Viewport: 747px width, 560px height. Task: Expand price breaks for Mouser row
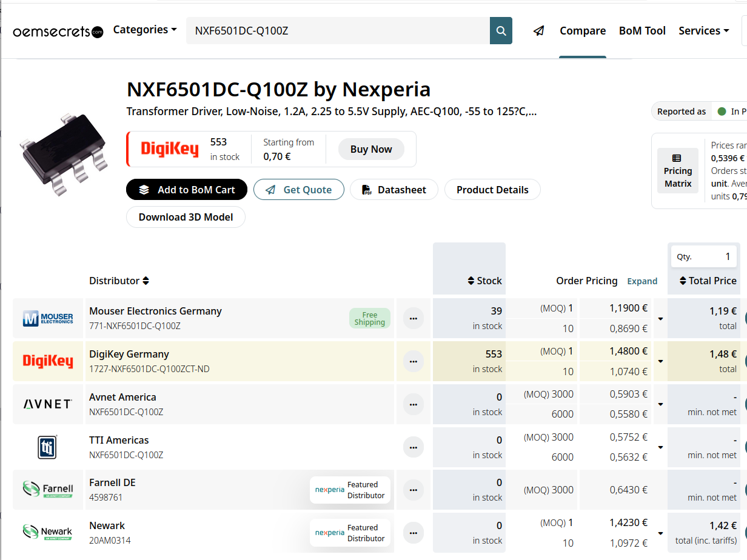(660, 319)
